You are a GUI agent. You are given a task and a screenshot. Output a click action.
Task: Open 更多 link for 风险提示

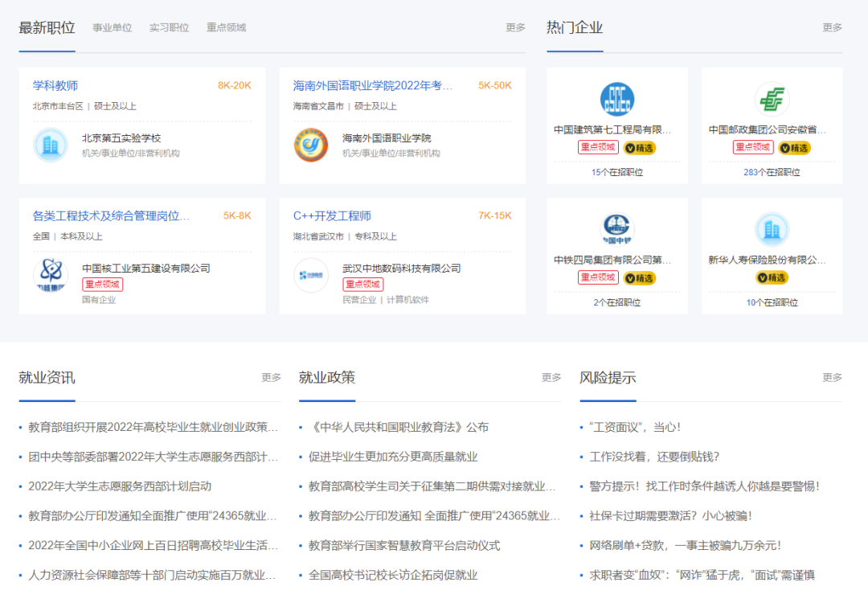[x=832, y=377]
